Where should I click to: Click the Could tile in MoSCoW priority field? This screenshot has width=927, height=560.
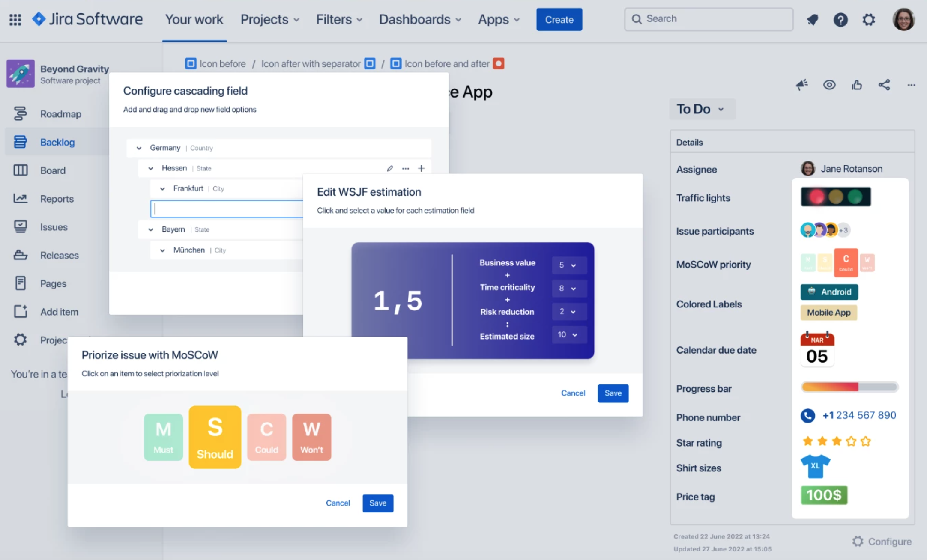point(846,262)
